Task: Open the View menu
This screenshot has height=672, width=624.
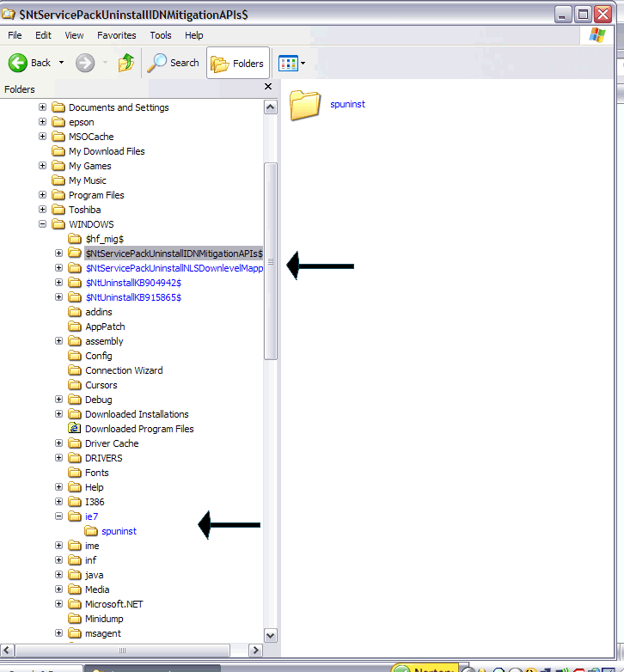Action: pos(74,35)
